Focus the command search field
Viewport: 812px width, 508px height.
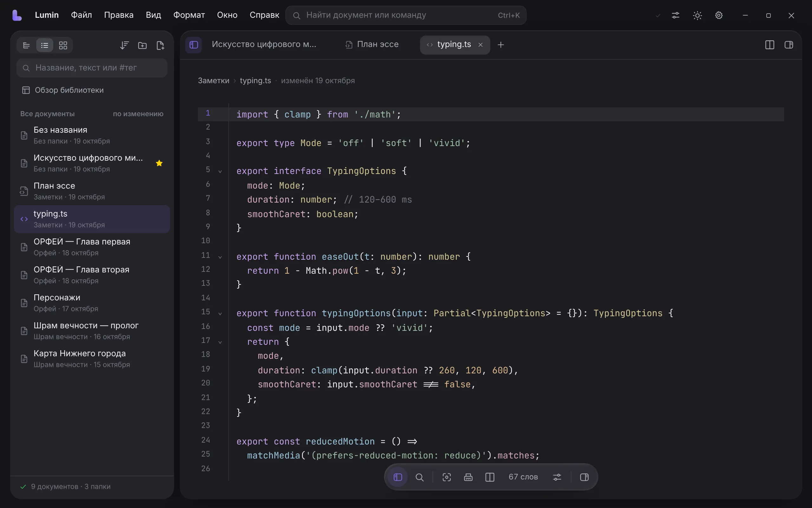coord(406,15)
